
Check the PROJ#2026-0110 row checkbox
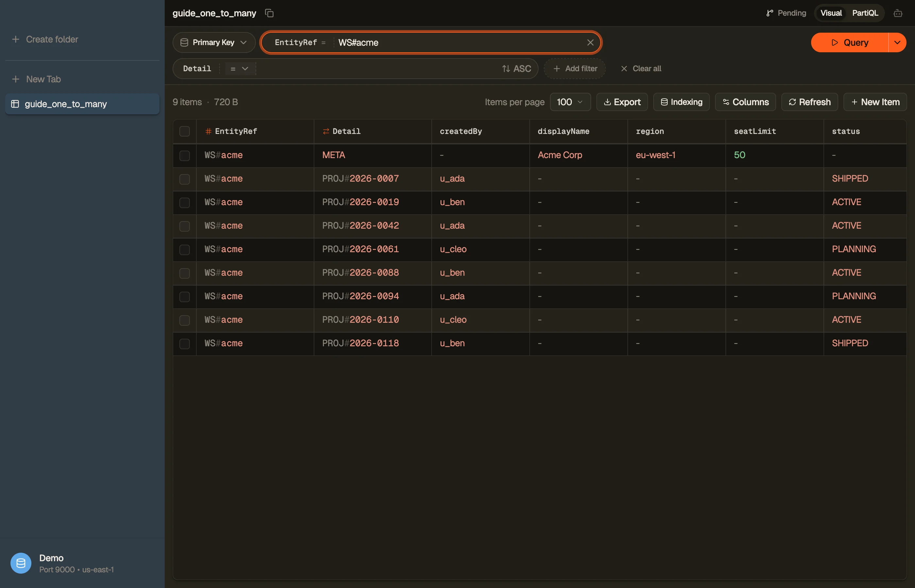pyautogui.click(x=185, y=320)
